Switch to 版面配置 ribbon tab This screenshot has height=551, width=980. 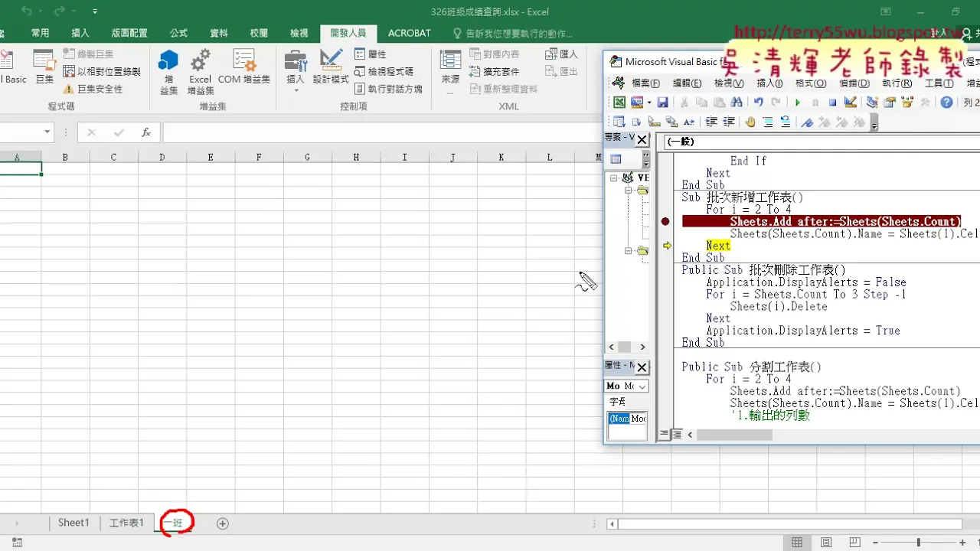tap(129, 33)
